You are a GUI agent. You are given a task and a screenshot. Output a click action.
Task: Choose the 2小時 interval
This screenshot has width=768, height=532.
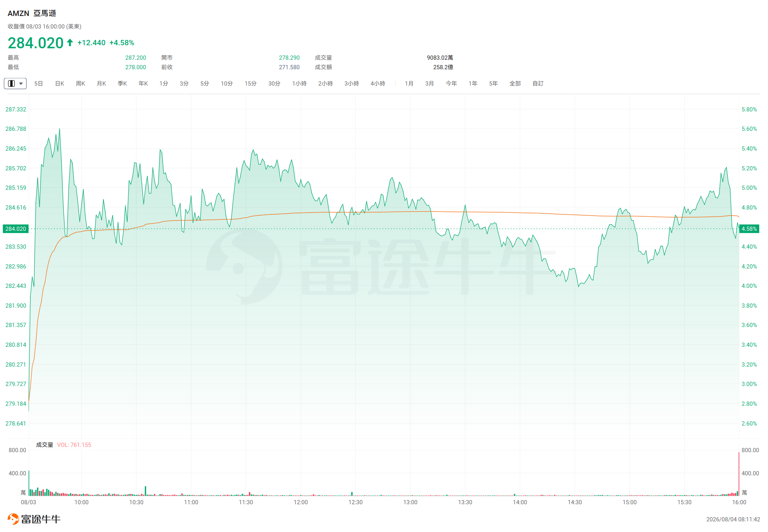(x=325, y=83)
